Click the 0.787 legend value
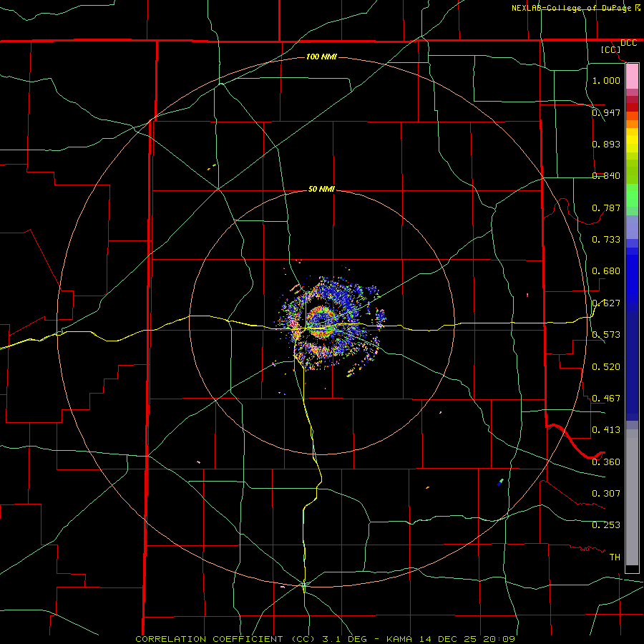This screenshot has width=644, height=644. [606, 208]
